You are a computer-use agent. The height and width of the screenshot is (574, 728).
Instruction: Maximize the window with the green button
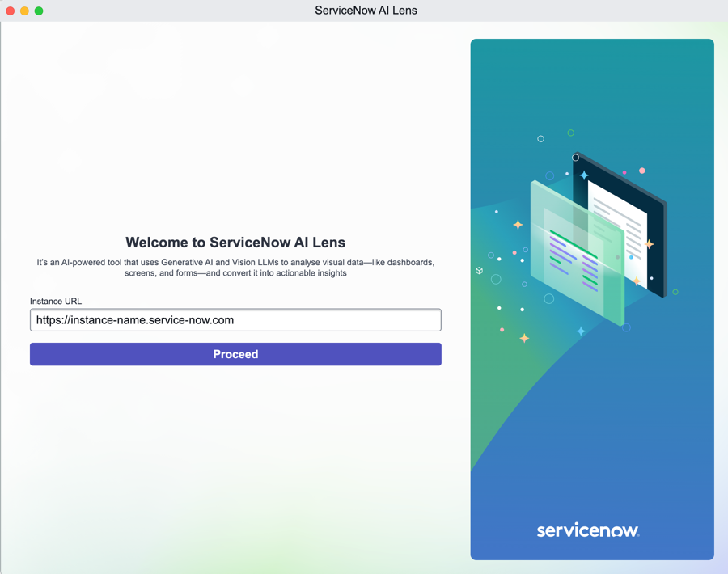point(39,11)
